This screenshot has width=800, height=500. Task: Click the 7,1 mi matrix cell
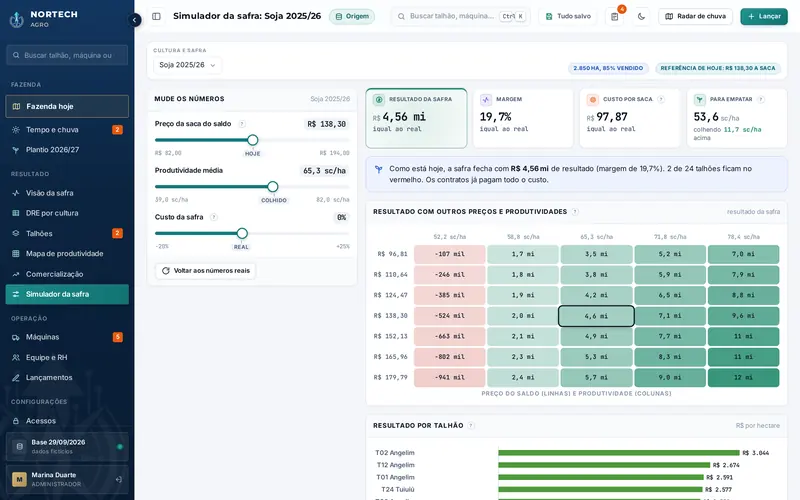click(670, 316)
